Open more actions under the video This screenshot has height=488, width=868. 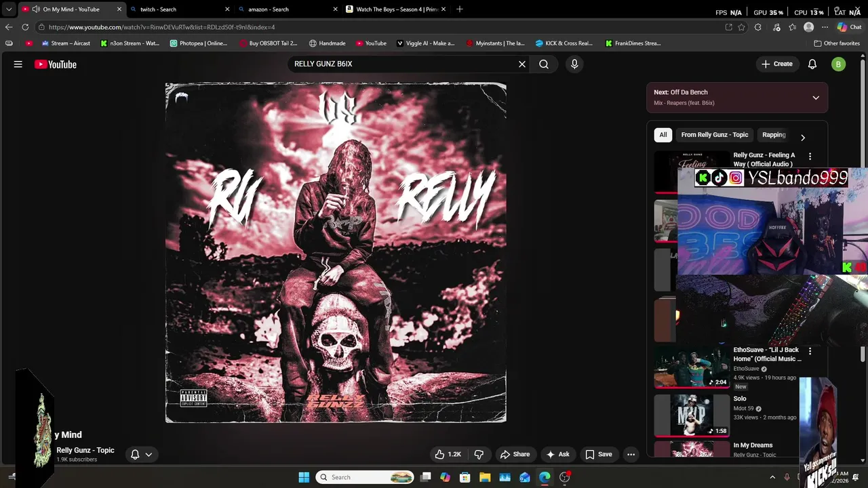631,454
